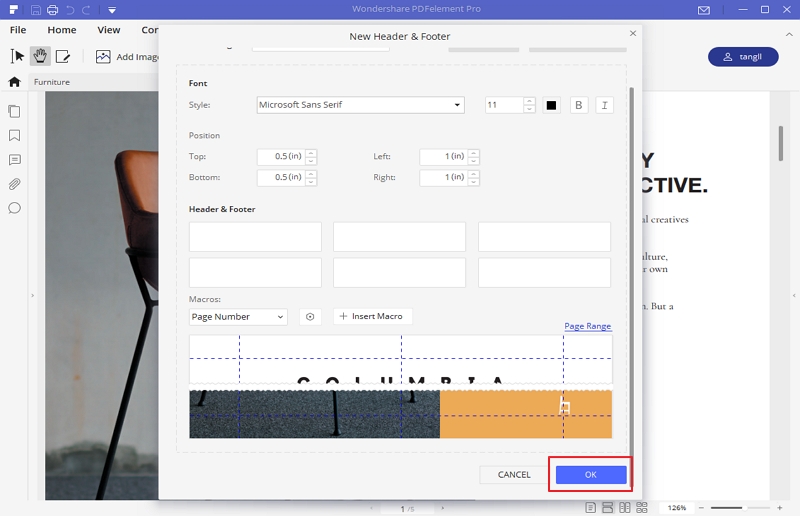Click the right footer text box
800x516 pixels.
pyautogui.click(x=544, y=273)
